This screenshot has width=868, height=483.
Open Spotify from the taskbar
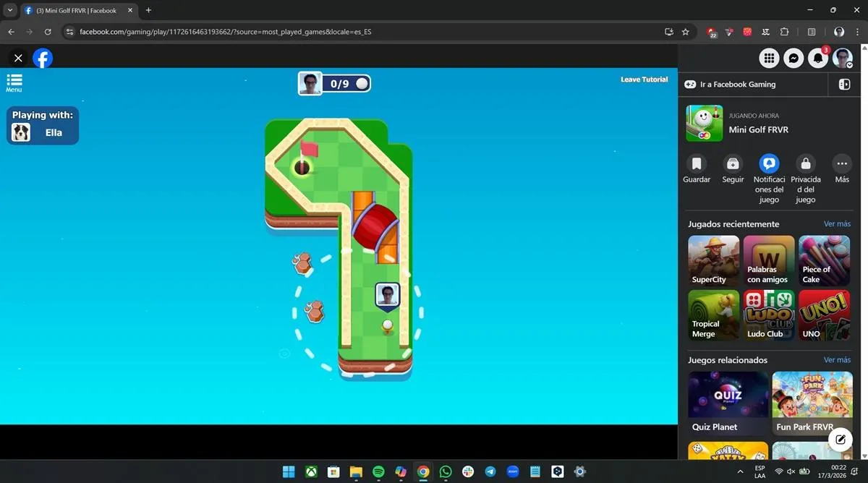pyautogui.click(x=378, y=471)
